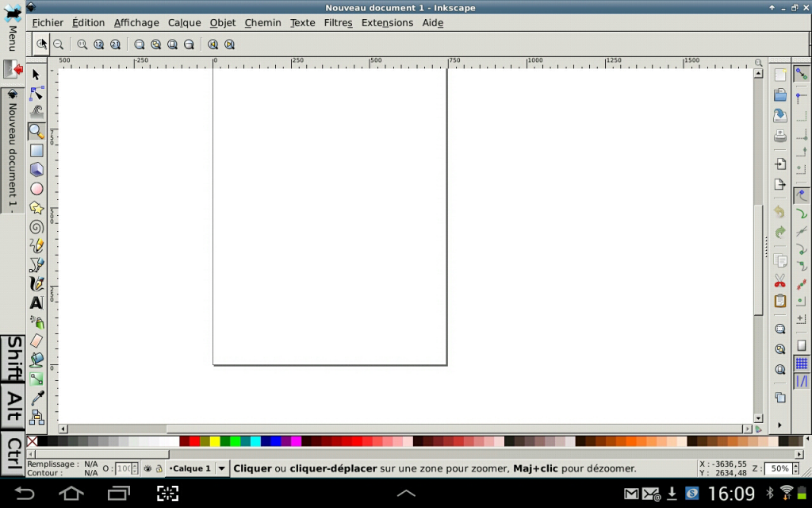Select the text tool

click(36, 302)
